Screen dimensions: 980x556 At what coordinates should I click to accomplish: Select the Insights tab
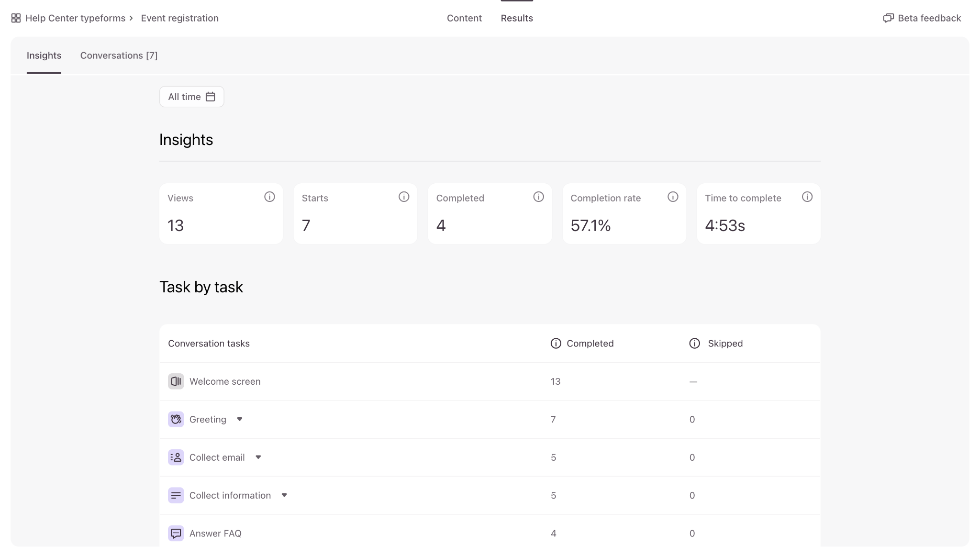(44, 56)
